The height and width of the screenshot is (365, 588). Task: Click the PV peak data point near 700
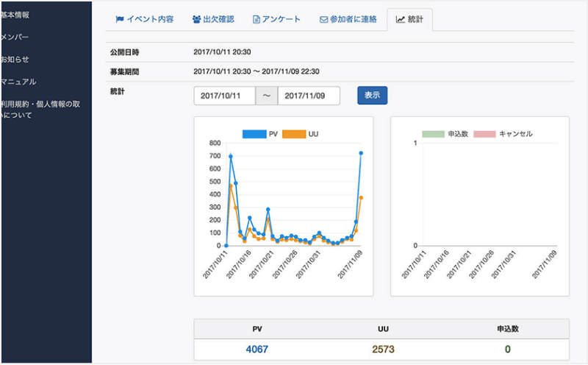click(x=231, y=156)
